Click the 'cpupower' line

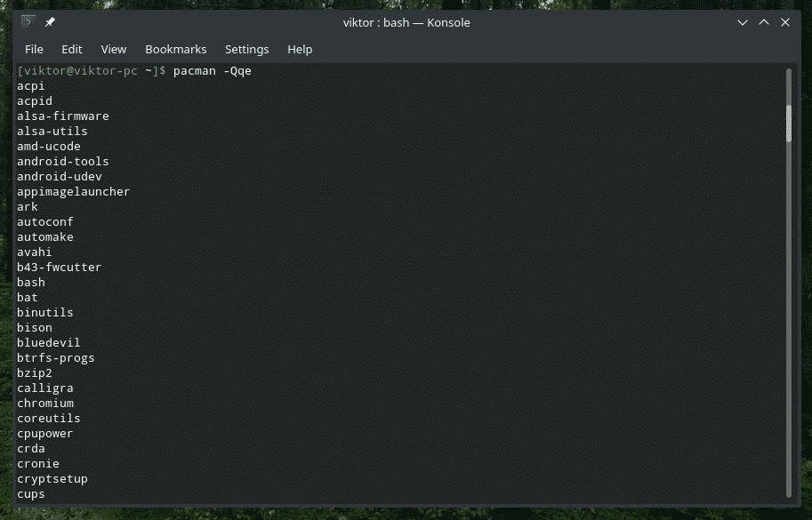click(45, 434)
